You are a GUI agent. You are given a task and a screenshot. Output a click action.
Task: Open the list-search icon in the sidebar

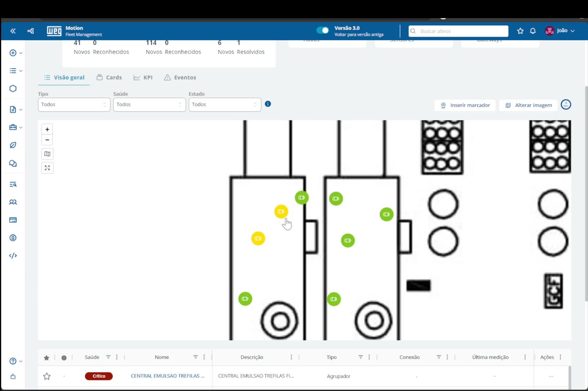tap(13, 184)
